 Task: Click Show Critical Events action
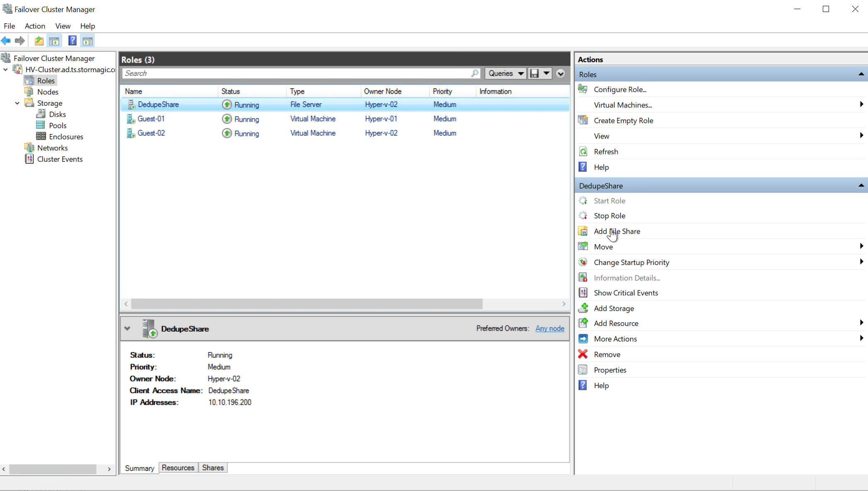(x=626, y=293)
